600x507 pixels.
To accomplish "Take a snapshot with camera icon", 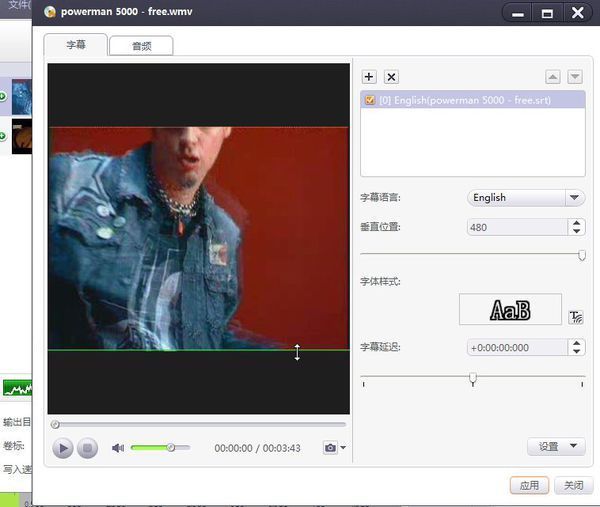I will coord(330,447).
